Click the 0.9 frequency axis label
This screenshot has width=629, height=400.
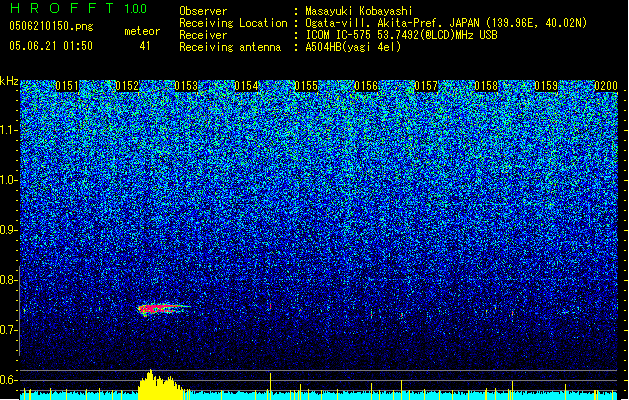[x=8, y=230]
